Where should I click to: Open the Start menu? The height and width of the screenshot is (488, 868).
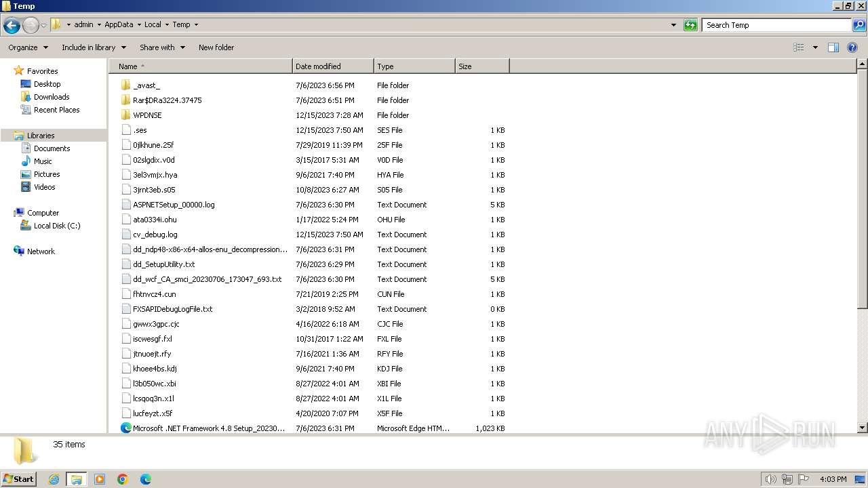pos(19,479)
